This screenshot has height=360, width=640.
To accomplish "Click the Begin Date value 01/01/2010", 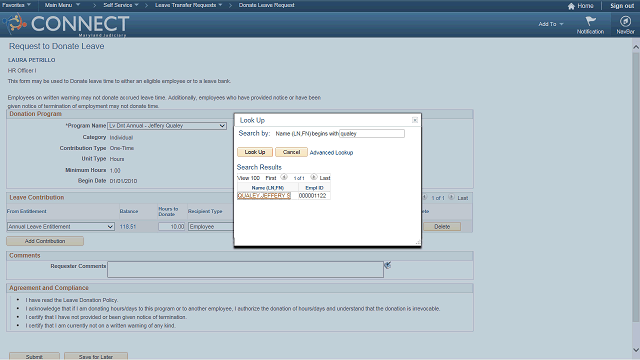I will [x=123, y=181].
